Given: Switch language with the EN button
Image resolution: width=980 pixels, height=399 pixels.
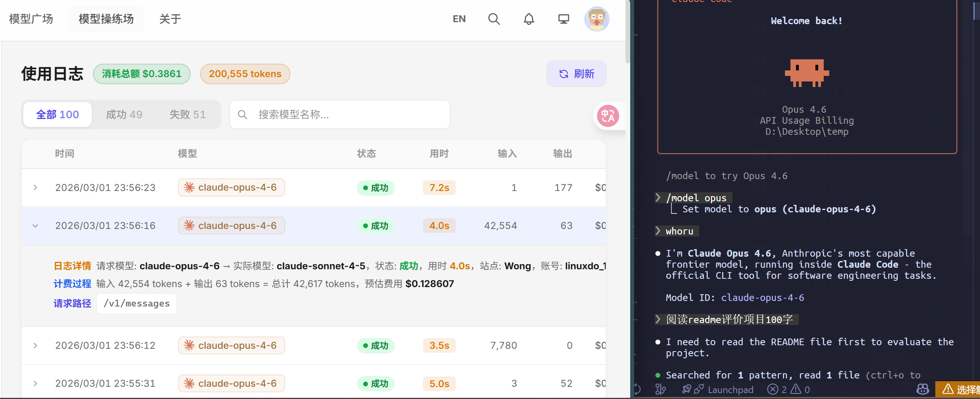Looking at the screenshot, I should (x=459, y=19).
